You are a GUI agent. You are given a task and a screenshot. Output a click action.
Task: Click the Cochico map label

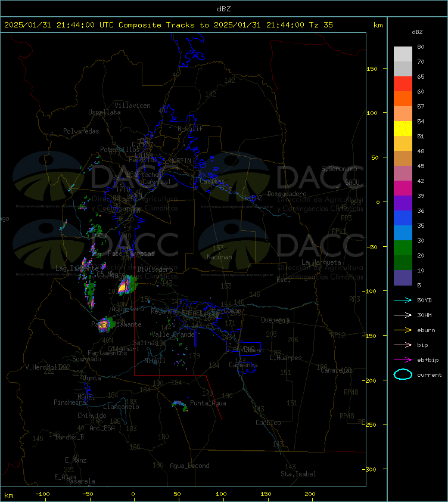[268, 423]
